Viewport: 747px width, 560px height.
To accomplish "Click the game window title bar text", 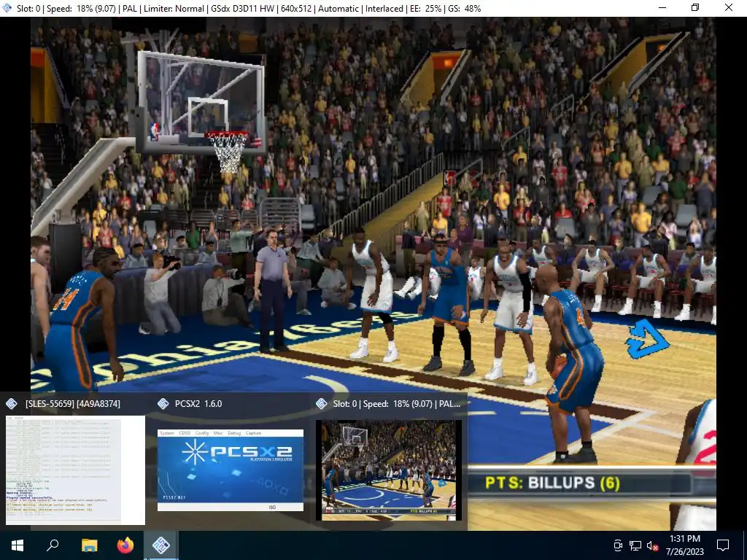I will tap(249, 9).
